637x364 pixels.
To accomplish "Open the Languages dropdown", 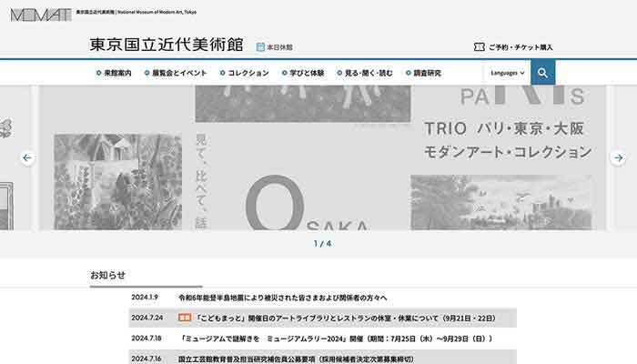I will (507, 73).
